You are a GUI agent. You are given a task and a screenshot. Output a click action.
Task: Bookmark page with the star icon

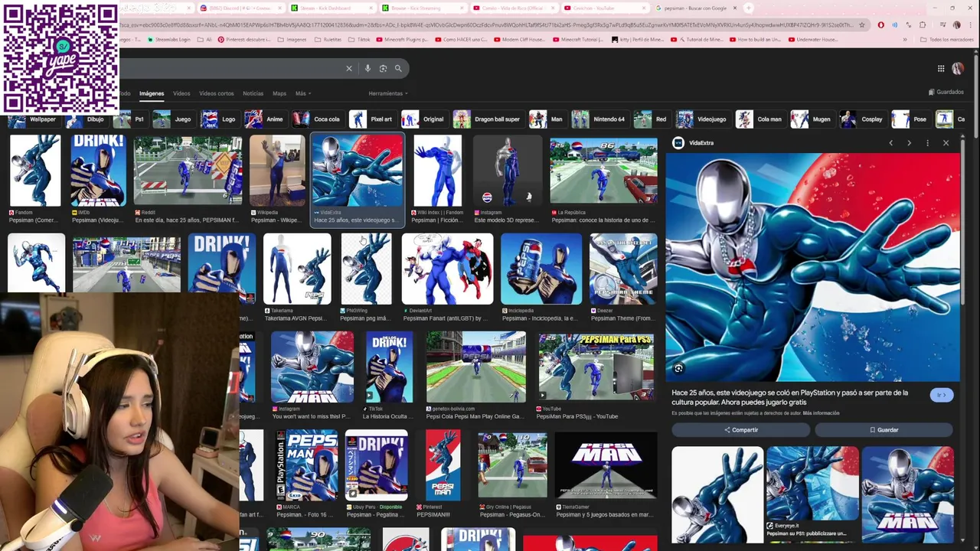862,24
